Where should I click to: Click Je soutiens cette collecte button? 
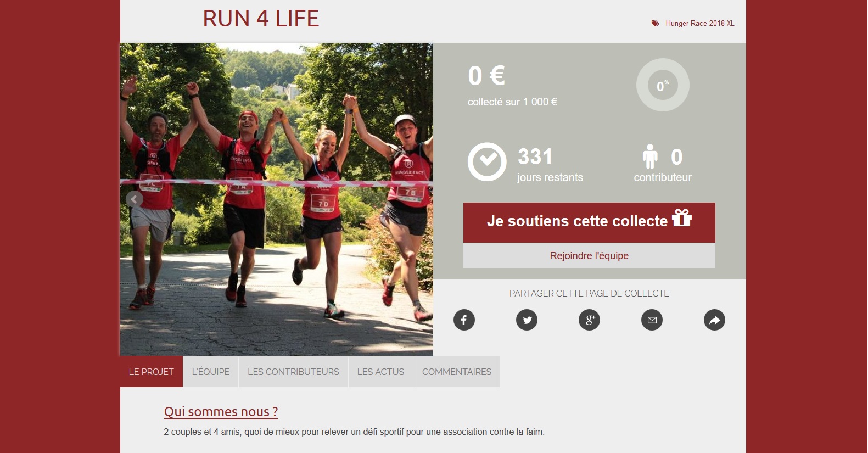click(x=589, y=222)
